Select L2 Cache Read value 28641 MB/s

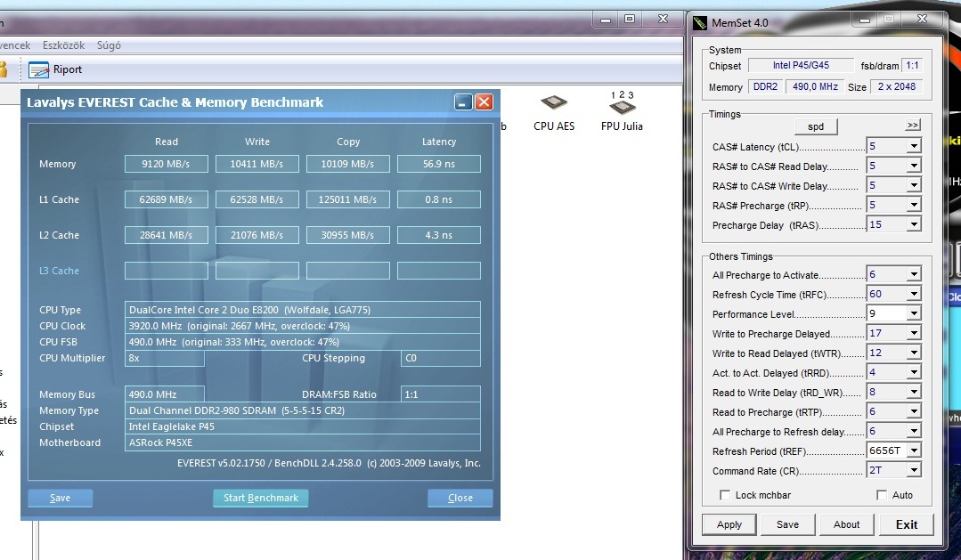(166, 235)
